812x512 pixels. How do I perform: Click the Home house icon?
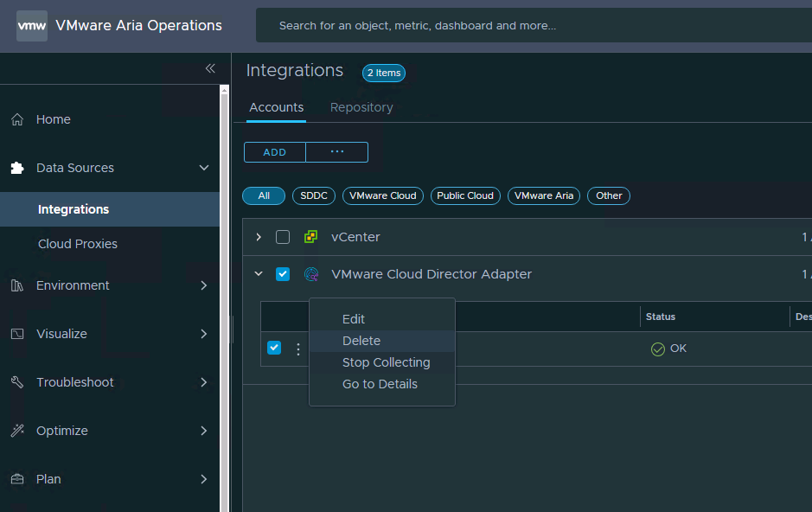[17, 119]
